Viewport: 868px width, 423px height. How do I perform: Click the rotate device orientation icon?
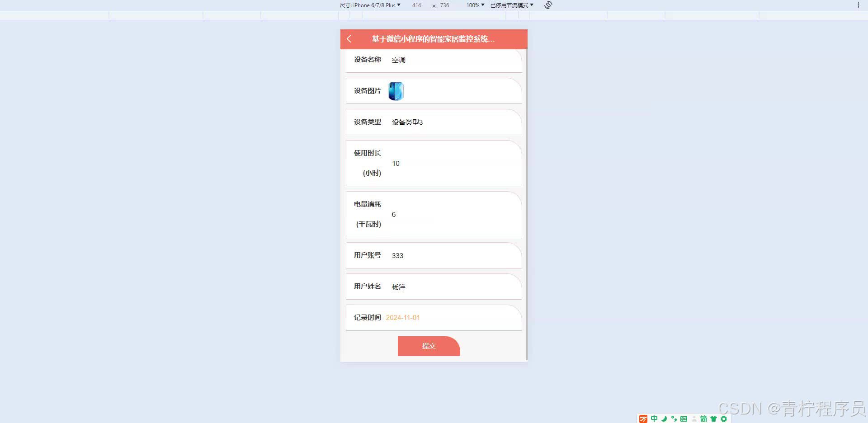(x=547, y=5)
